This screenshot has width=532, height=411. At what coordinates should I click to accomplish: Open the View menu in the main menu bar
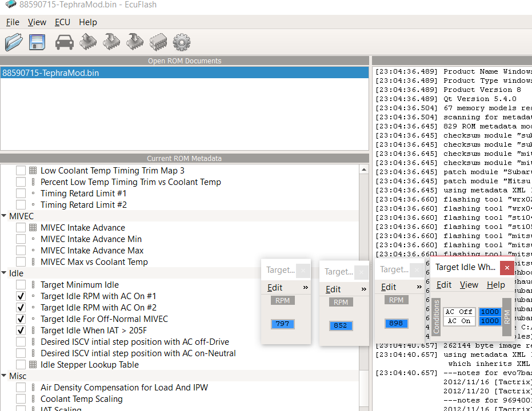(37, 22)
